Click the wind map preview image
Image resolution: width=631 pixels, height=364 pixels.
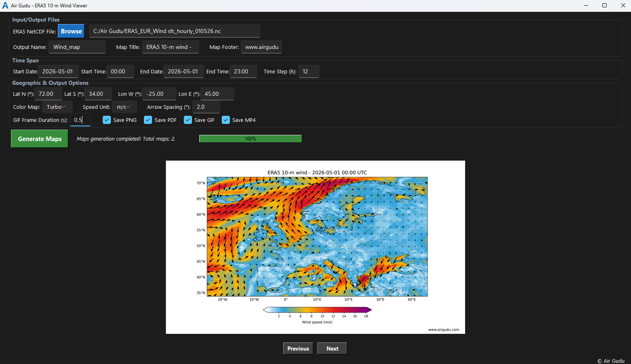(x=315, y=247)
